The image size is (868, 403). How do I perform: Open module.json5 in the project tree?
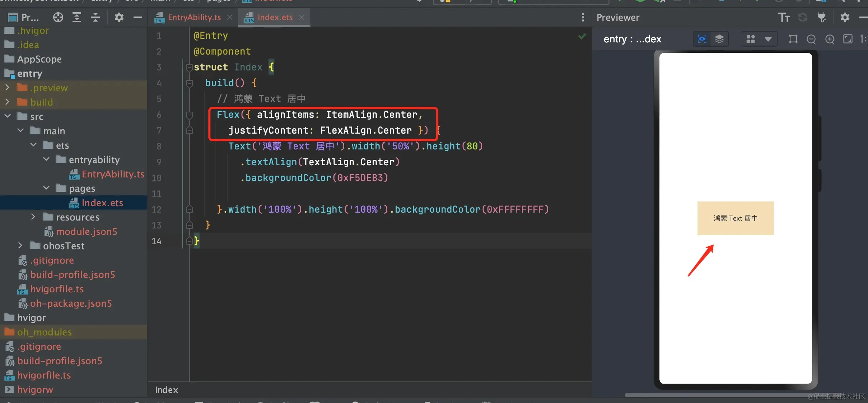point(86,232)
